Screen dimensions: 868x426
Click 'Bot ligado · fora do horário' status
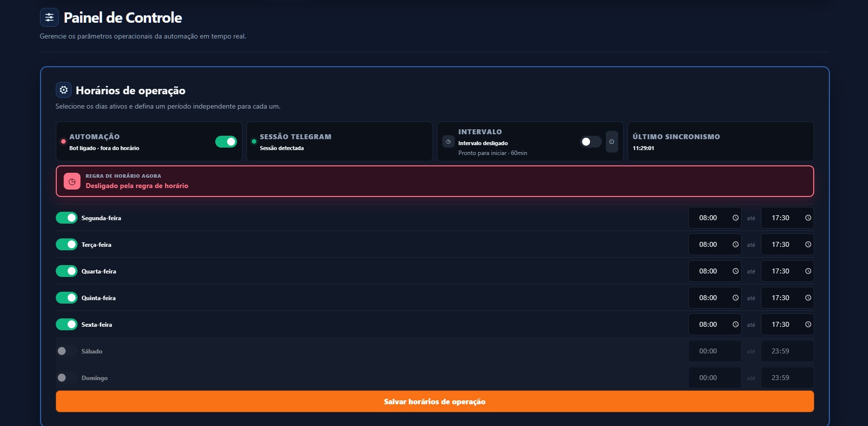click(x=104, y=148)
